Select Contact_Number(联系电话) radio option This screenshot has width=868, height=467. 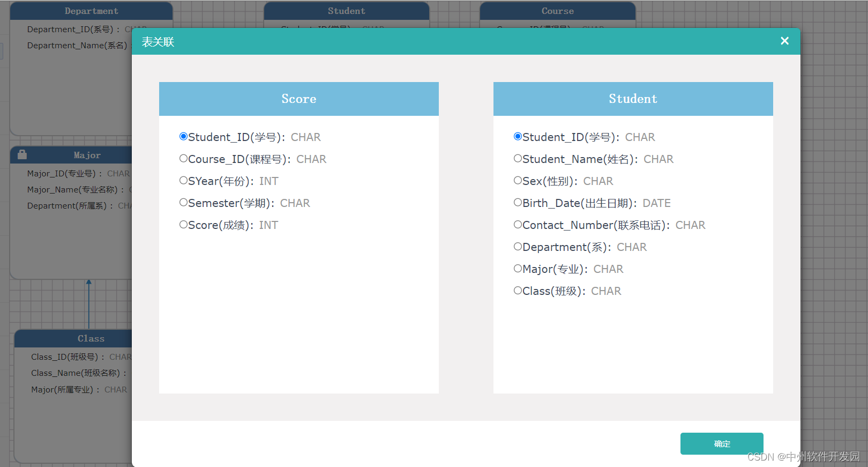tap(518, 224)
